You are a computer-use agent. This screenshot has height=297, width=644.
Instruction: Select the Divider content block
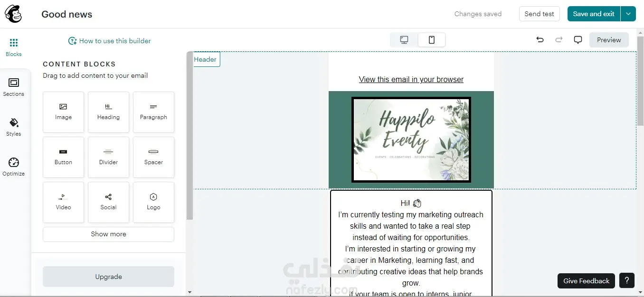point(108,157)
